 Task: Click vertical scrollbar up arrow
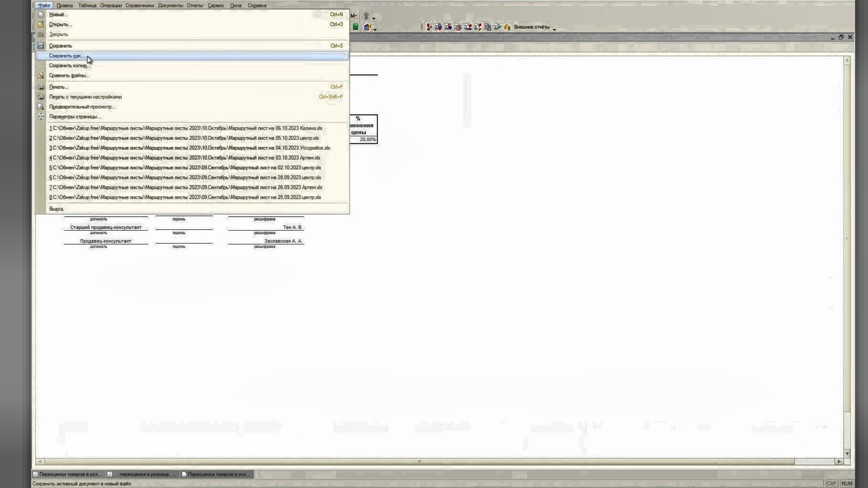(x=847, y=61)
